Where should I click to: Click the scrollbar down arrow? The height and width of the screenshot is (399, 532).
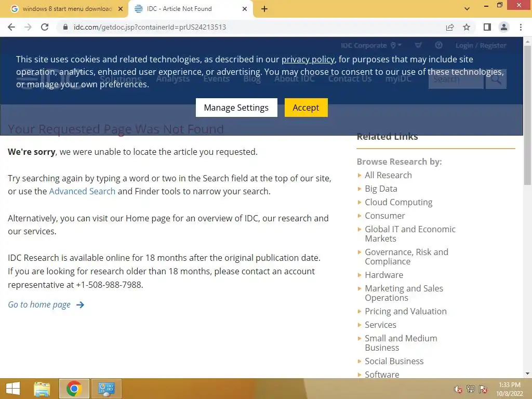[527, 374]
